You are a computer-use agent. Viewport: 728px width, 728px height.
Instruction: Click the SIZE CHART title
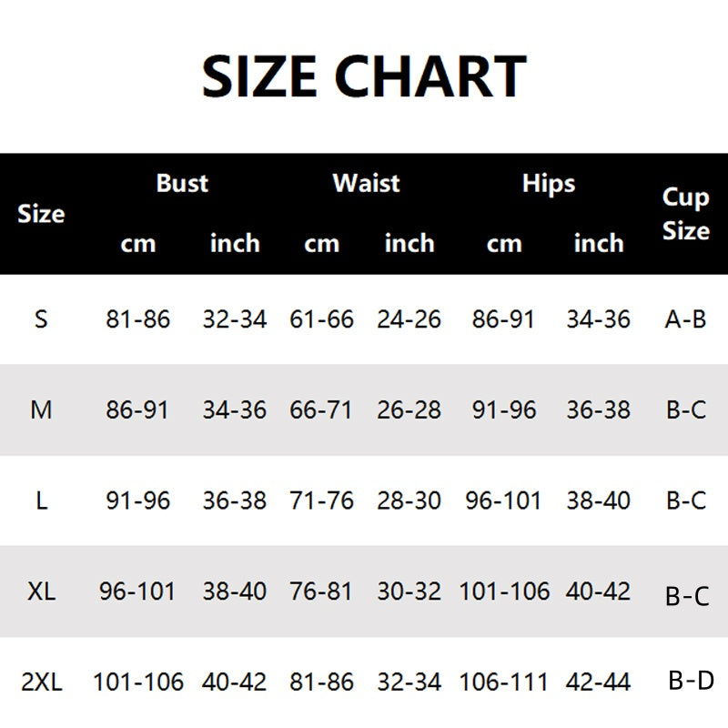click(365, 76)
